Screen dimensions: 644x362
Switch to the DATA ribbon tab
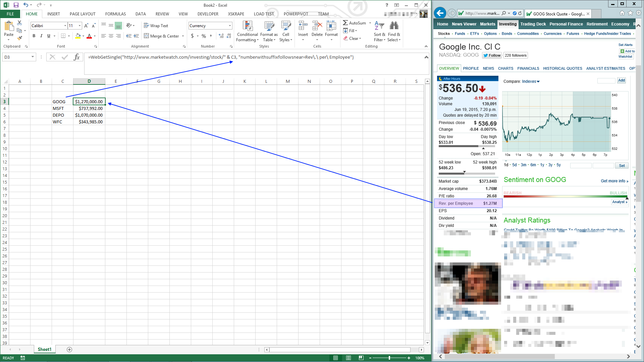pos(141,14)
